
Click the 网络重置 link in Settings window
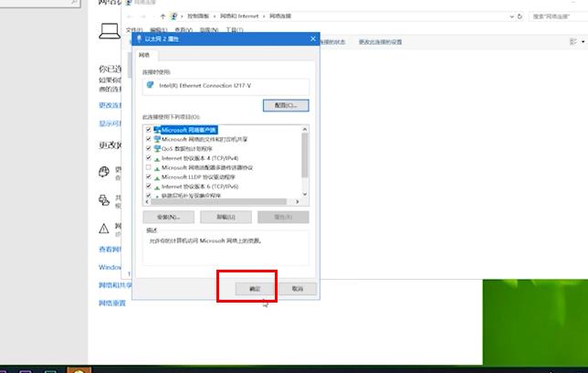[x=111, y=304]
